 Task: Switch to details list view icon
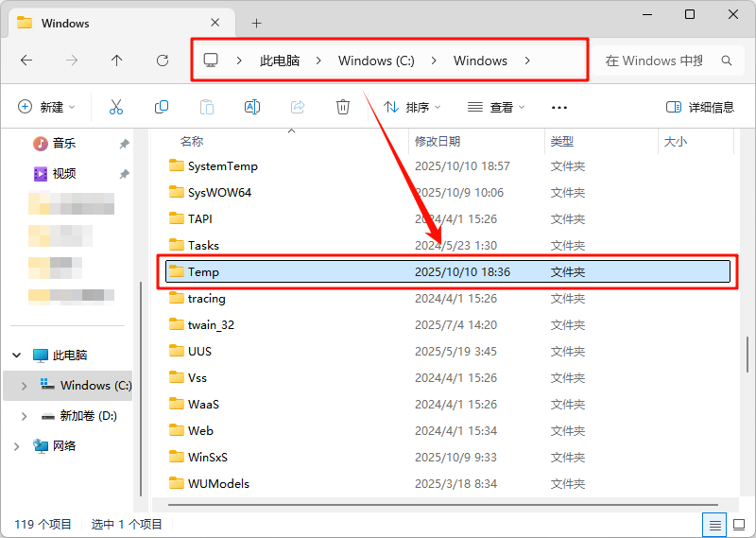715,524
